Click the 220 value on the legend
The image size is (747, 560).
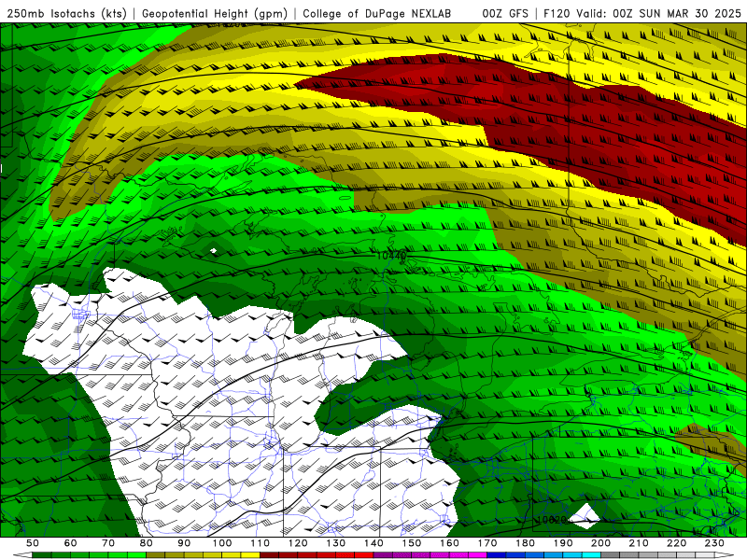[x=676, y=543]
